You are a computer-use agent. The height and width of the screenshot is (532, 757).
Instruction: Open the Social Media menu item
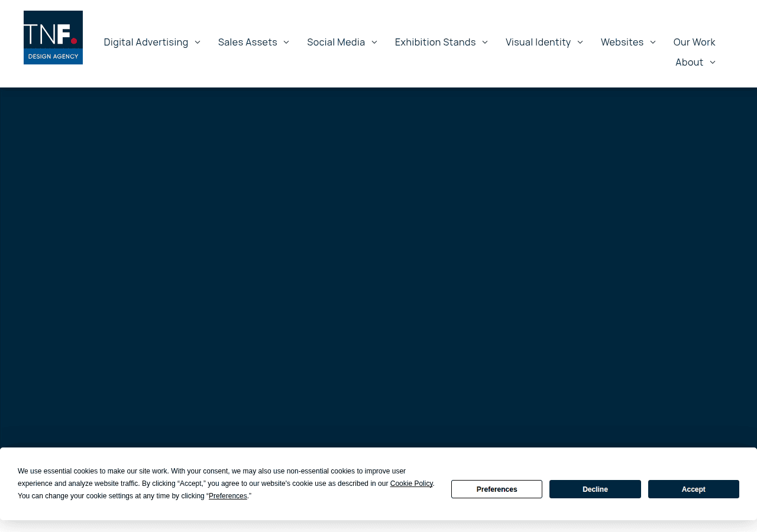click(x=336, y=42)
